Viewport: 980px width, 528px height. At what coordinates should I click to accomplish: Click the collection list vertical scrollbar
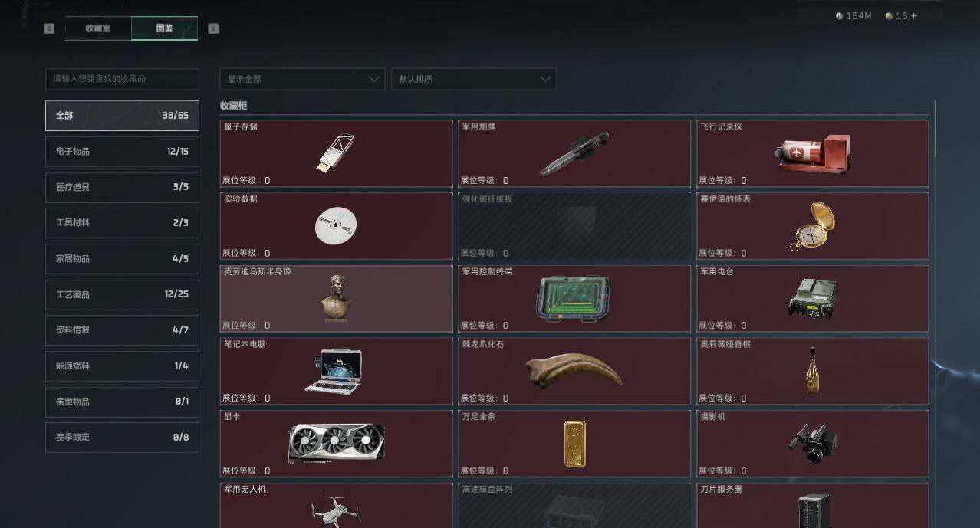point(935,130)
